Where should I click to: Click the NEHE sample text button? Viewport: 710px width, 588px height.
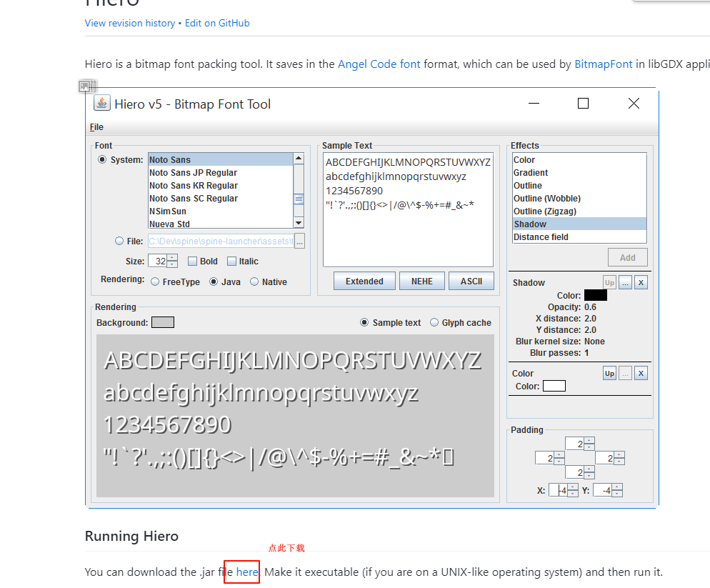(421, 281)
